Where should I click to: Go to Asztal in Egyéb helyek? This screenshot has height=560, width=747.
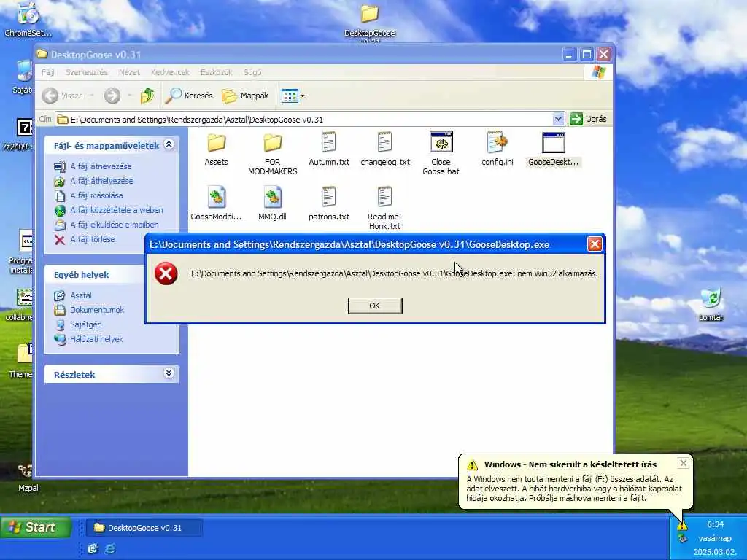click(x=80, y=296)
